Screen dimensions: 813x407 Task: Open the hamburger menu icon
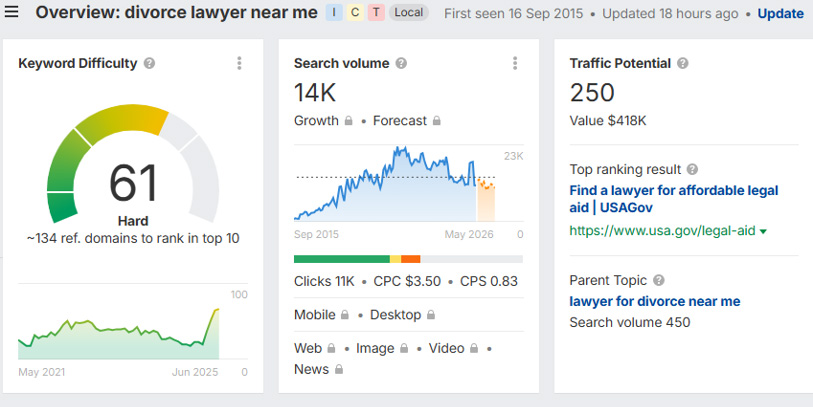pyautogui.click(x=11, y=11)
